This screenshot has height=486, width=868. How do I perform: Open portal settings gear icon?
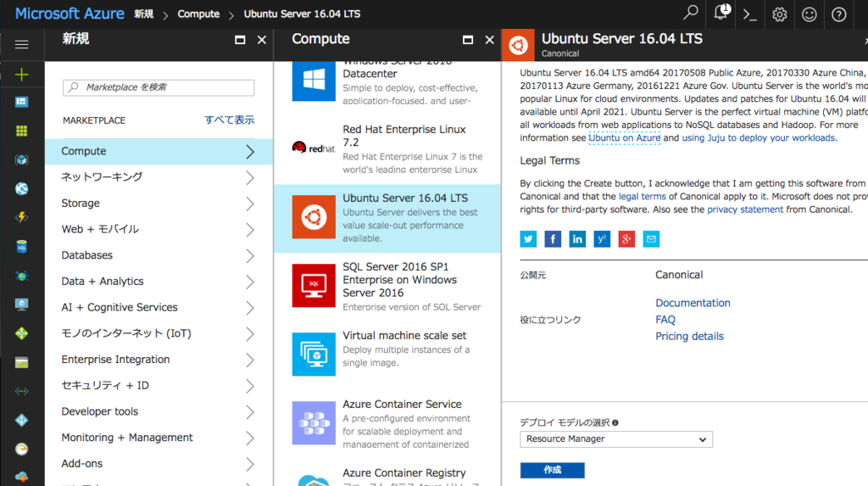(x=780, y=14)
